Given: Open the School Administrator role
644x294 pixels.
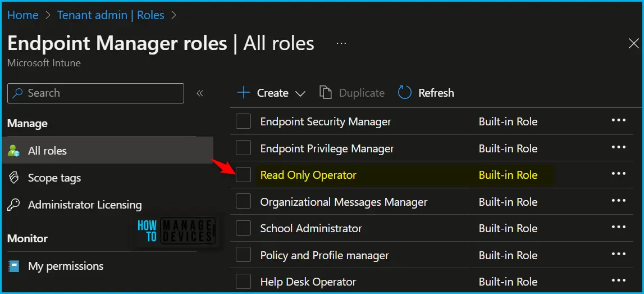Looking at the screenshot, I should [x=311, y=228].
